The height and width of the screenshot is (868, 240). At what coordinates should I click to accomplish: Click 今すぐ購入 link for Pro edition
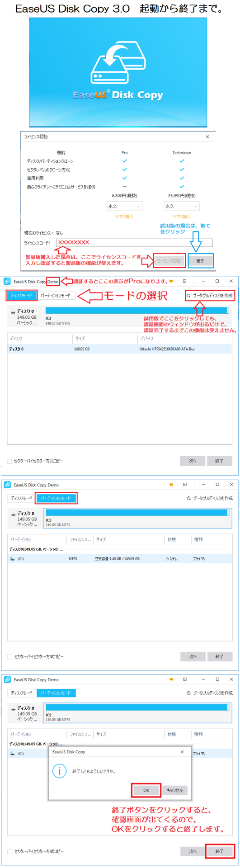coord(124,217)
